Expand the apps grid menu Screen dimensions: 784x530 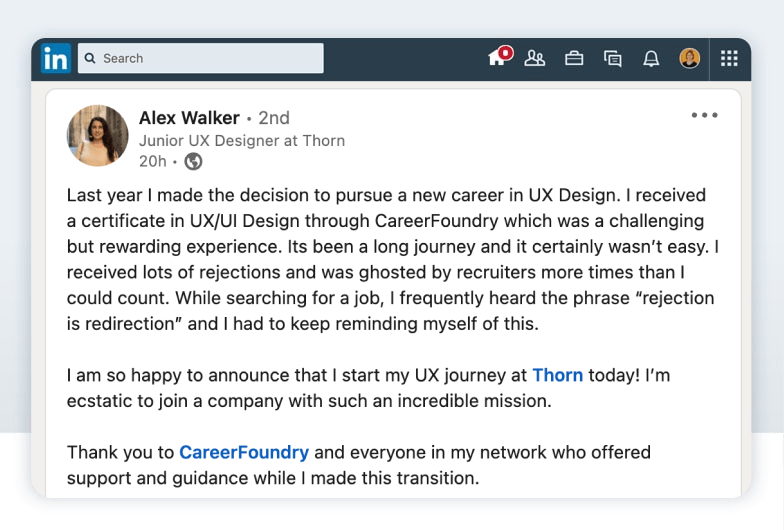click(729, 59)
